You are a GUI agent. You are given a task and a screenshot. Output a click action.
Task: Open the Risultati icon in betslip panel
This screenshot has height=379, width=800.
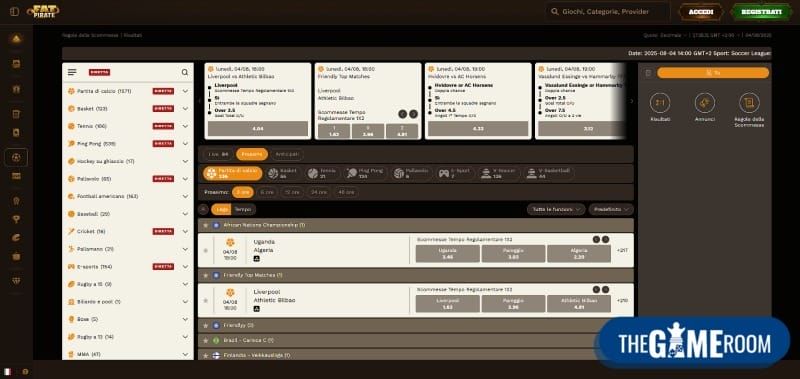pyautogui.click(x=660, y=103)
